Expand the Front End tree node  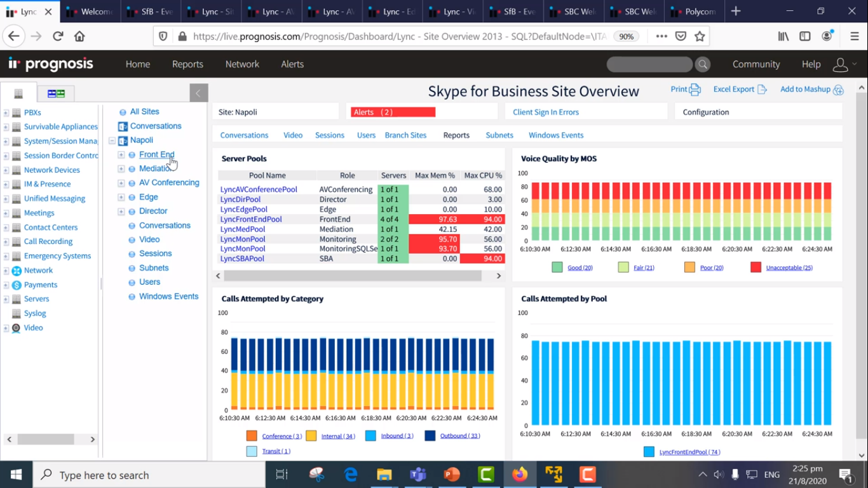(121, 154)
